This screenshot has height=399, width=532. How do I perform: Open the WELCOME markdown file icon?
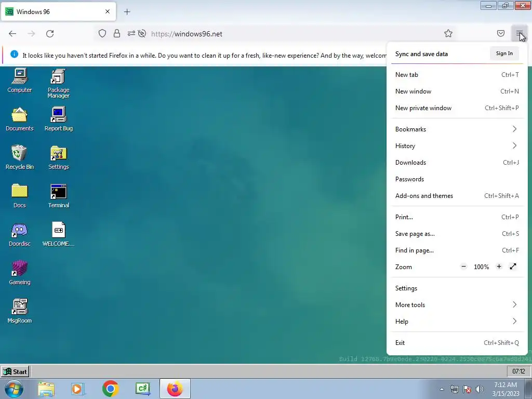pyautogui.click(x=58, y=234)
